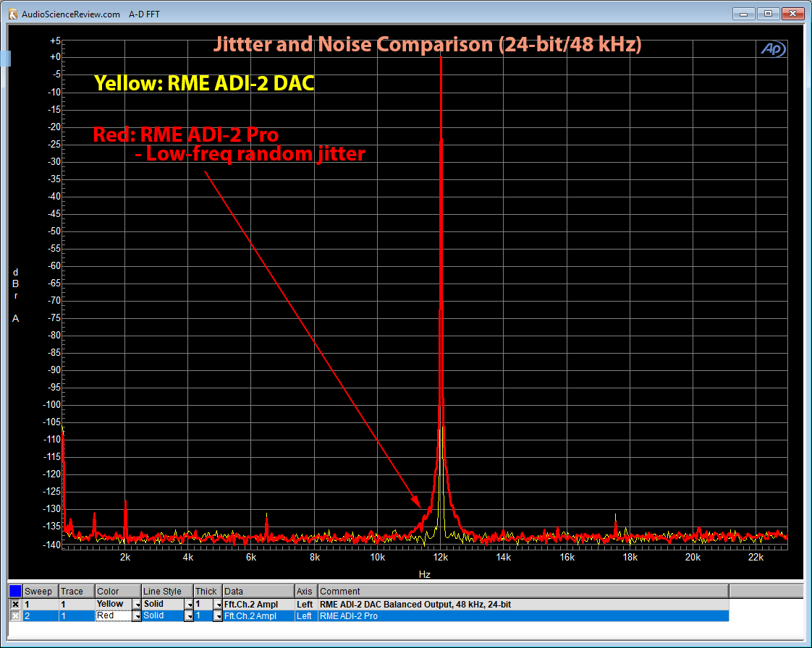The image size is (812, 648).
Task: Minimize the A-D FFT window
Action: click(x=744, y=14)
